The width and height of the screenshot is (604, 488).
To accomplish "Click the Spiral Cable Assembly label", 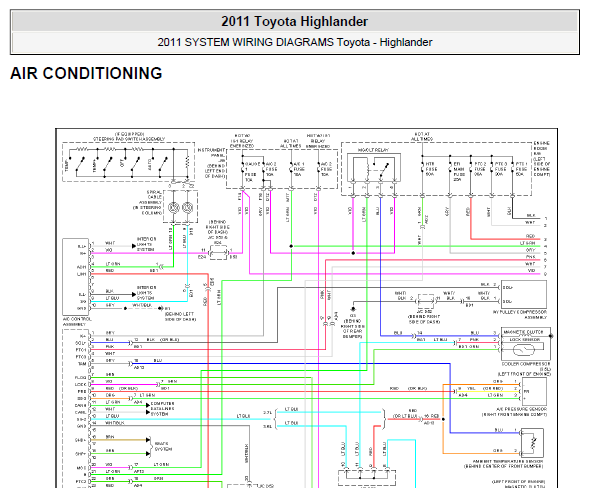I will 148,202.
